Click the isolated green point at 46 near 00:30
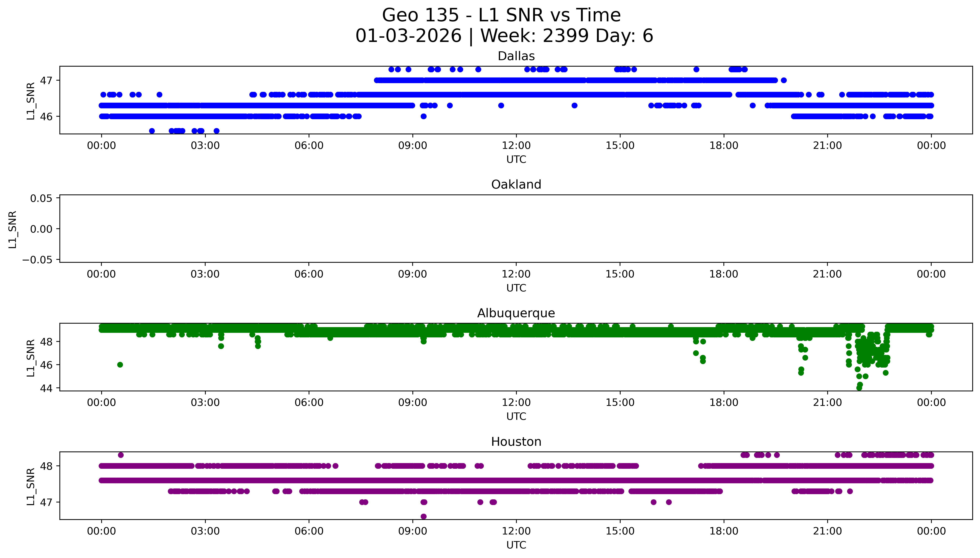 pos(120,364)
